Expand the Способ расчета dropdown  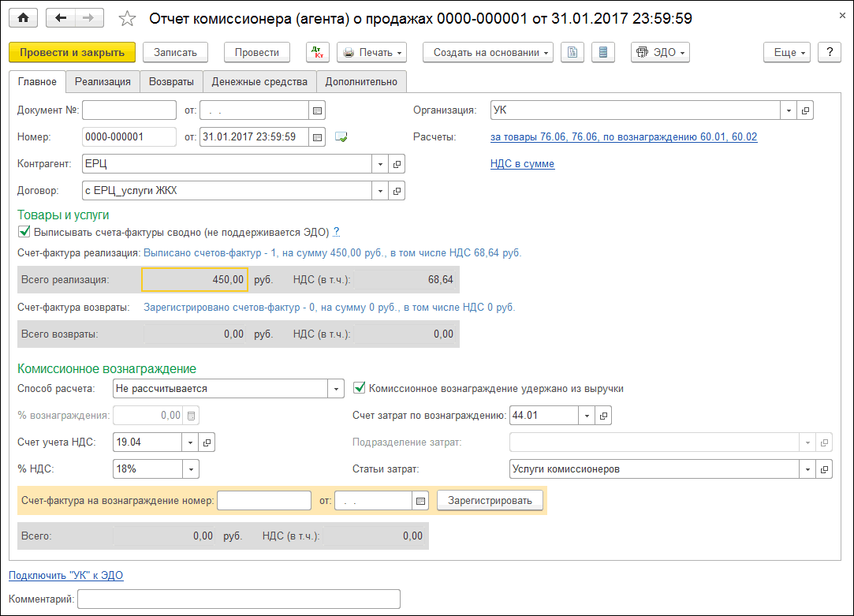(x=337, y=389)
